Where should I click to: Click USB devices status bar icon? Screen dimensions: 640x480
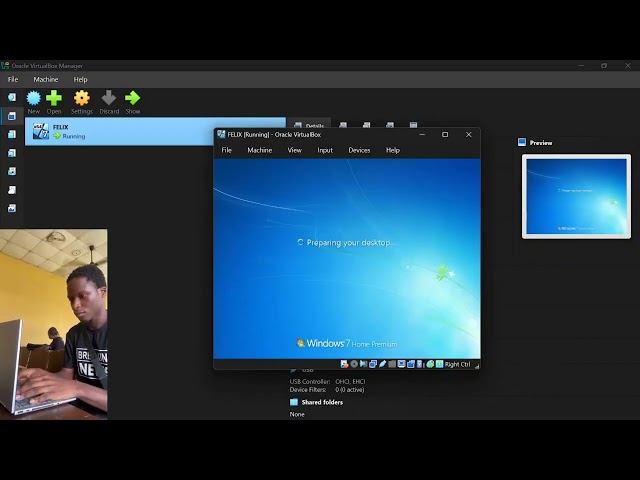click(x=382, y=364)
